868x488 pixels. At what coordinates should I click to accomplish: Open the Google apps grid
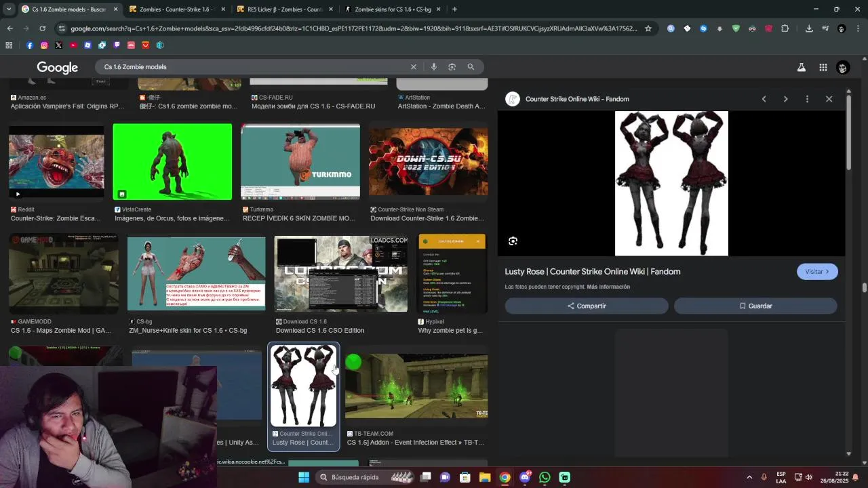click(823, 67)
